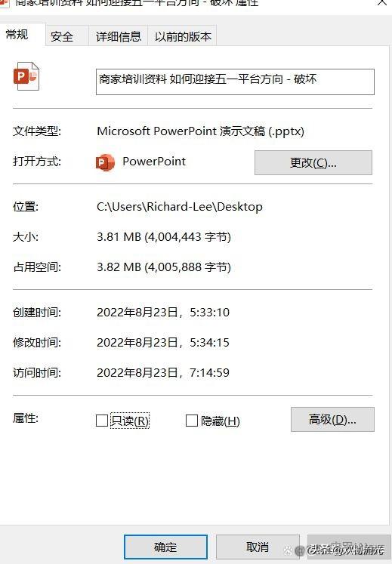Click the C:\Users\Richard-Lee\Desktop location path

pyautogui.click(x=180, y=207)
